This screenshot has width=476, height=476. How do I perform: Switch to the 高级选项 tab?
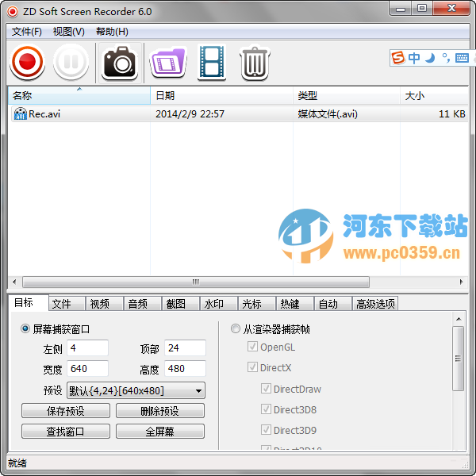375,304
